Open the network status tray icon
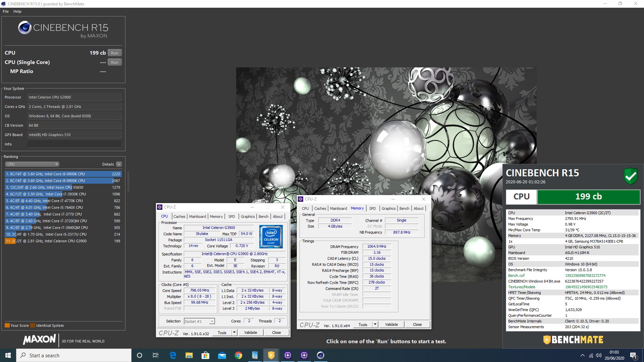Viewport: 644px width, 362px height. point(591,356)
